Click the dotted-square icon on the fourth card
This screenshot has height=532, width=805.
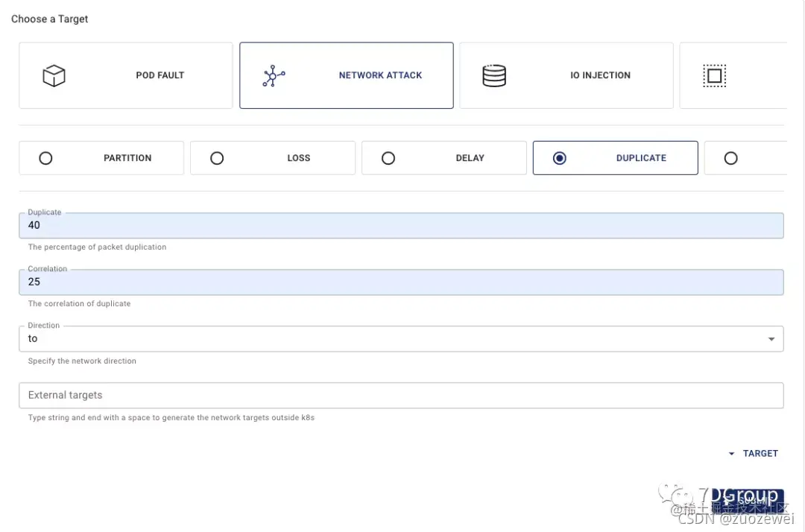[714, 76]
